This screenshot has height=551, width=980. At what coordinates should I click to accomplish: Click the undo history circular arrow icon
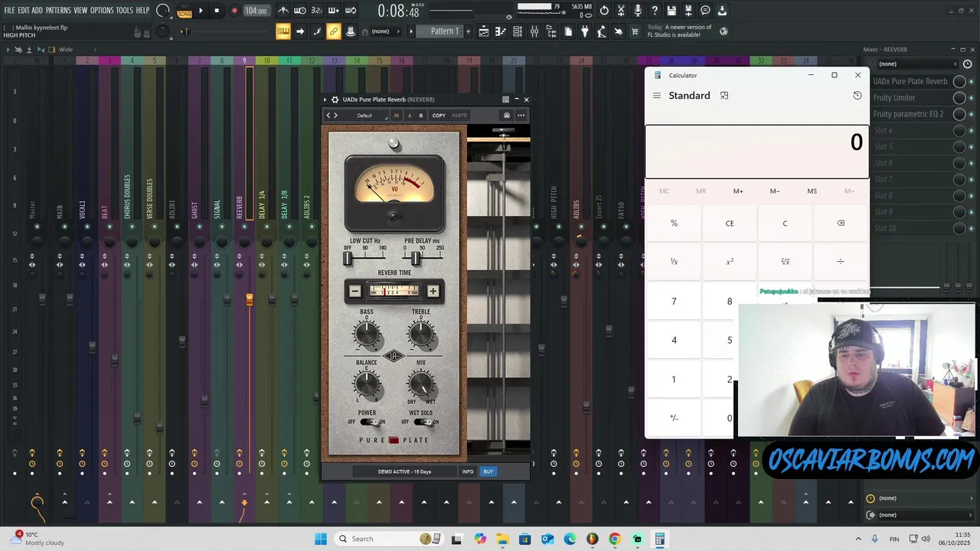coord(604,11)
